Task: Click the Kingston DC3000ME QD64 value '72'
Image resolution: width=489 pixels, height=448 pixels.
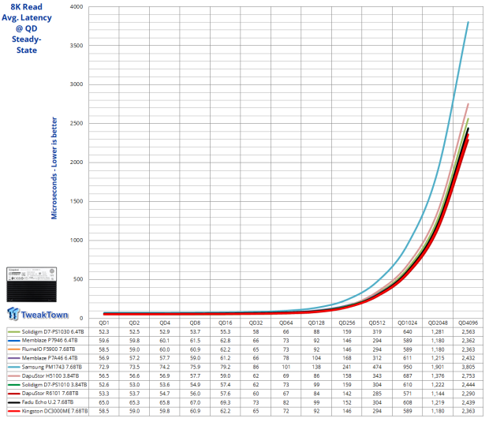Action: coord(286,411)
